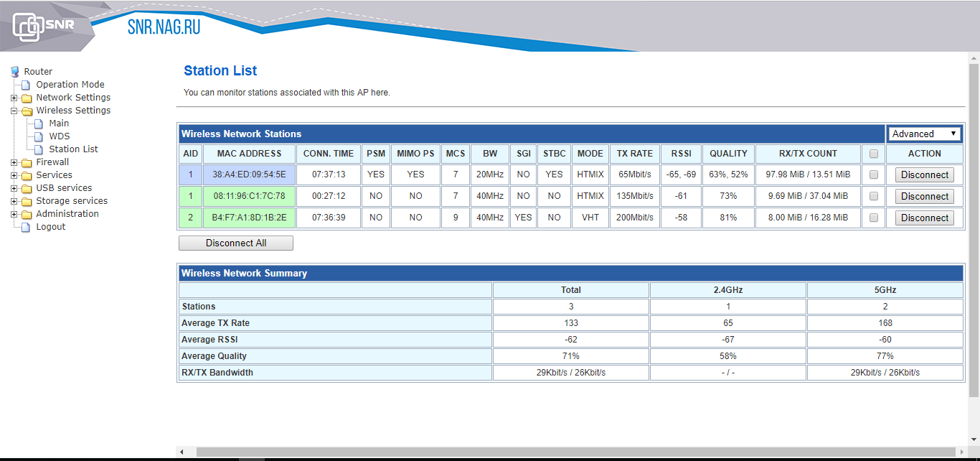
Task: Click the QUALITY column header
Action: coord(729,154)
